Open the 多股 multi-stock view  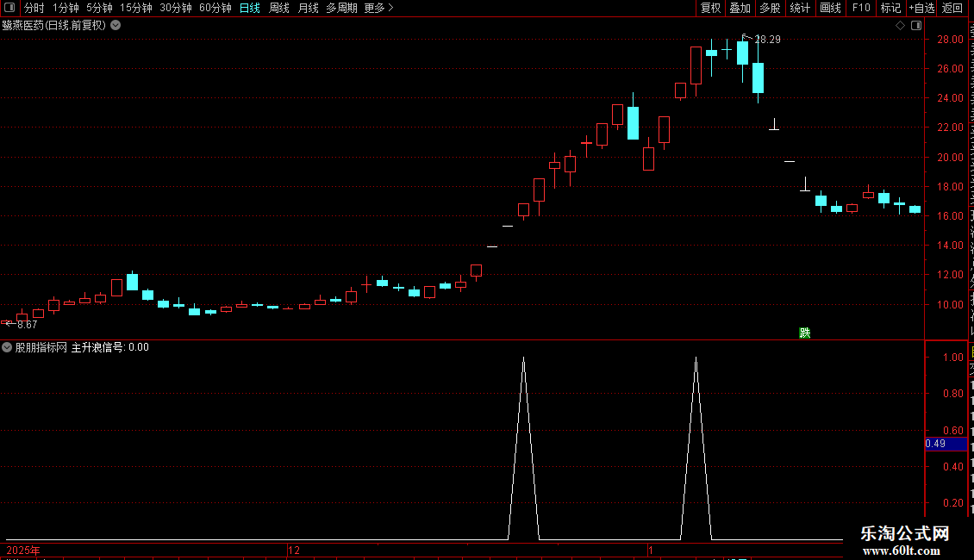tap(770, 8)
